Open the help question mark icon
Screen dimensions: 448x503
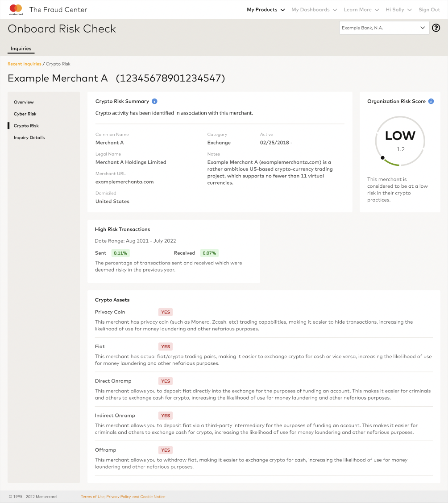point(436,28)
